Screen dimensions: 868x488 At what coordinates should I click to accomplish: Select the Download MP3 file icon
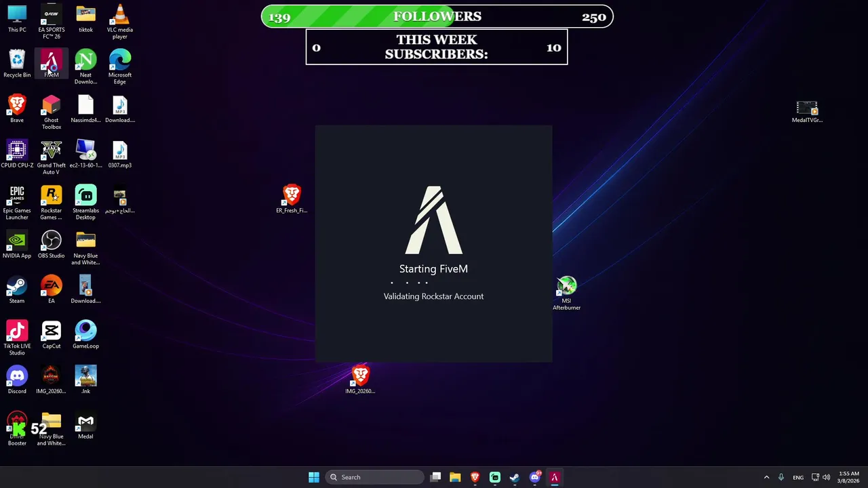point(120,109)
